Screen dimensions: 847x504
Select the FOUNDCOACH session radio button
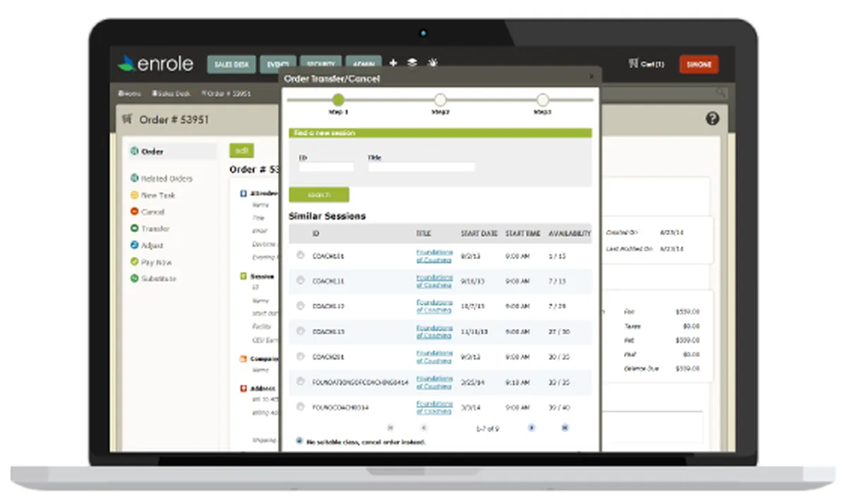[300, 407]
